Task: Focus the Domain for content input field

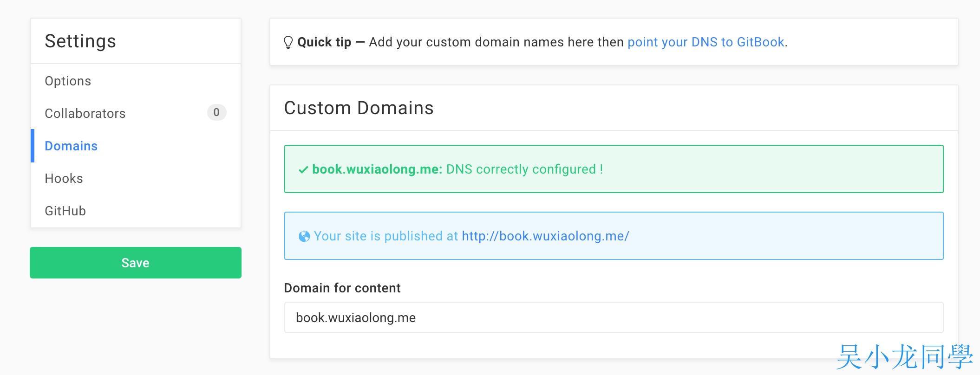Action: 613,318
